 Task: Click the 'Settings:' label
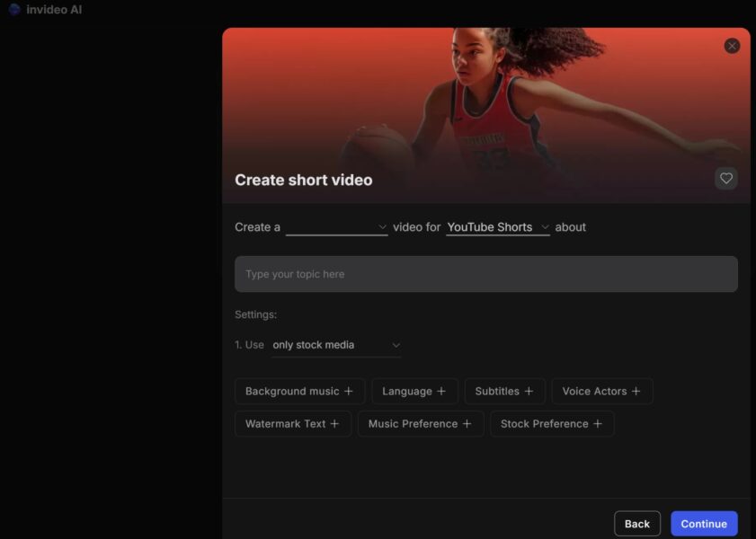(x=255, y=314)
